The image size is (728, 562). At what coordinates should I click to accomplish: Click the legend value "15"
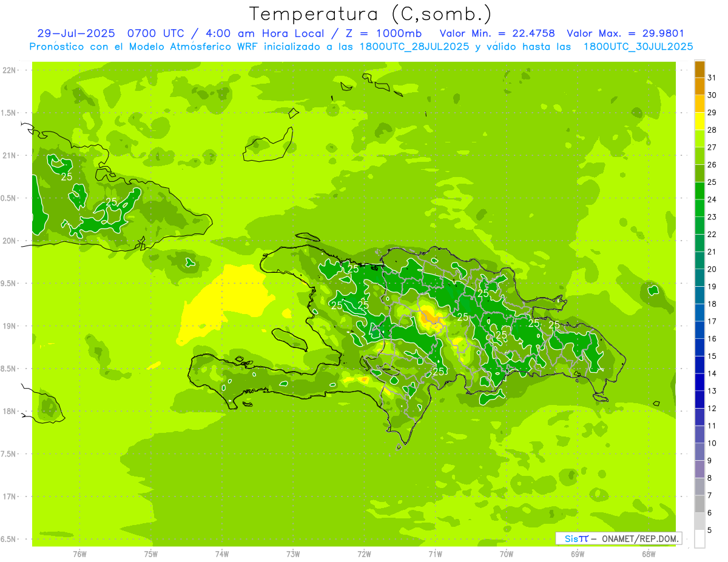(712, 356)
